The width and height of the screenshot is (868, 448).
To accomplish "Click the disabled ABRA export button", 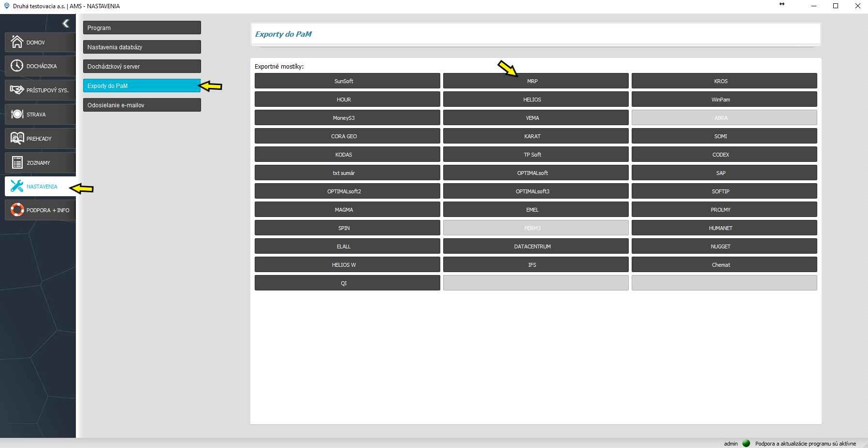I will click(724, 117).
